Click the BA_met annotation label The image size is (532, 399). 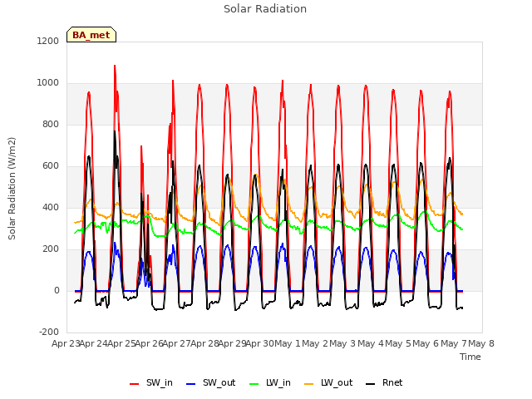click(91, 35)
